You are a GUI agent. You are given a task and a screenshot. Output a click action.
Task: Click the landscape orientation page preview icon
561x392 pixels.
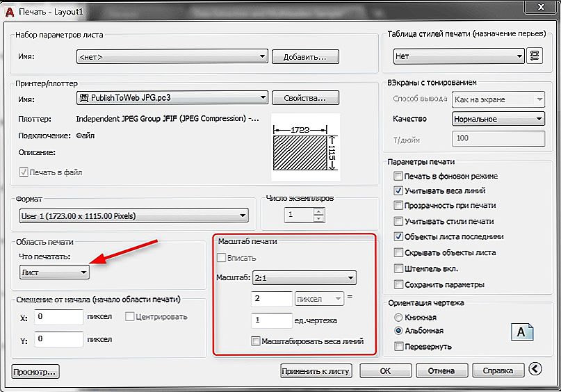click(x=522, y=332)
